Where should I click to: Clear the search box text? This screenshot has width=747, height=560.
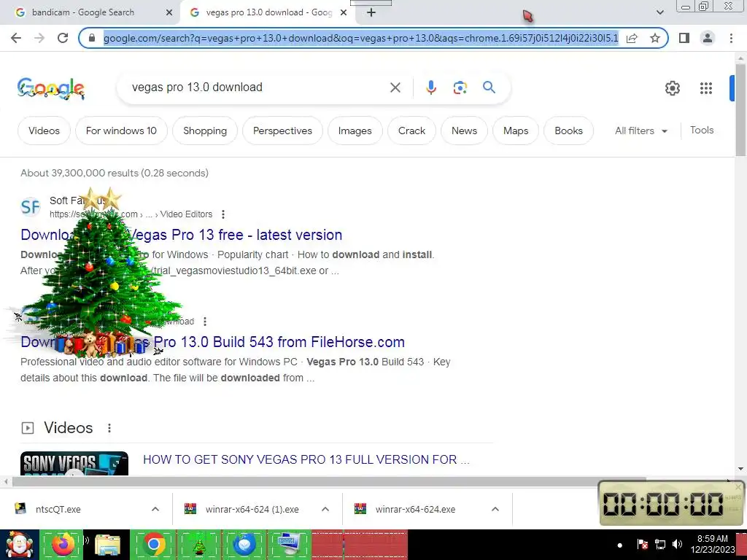point(395,87)
